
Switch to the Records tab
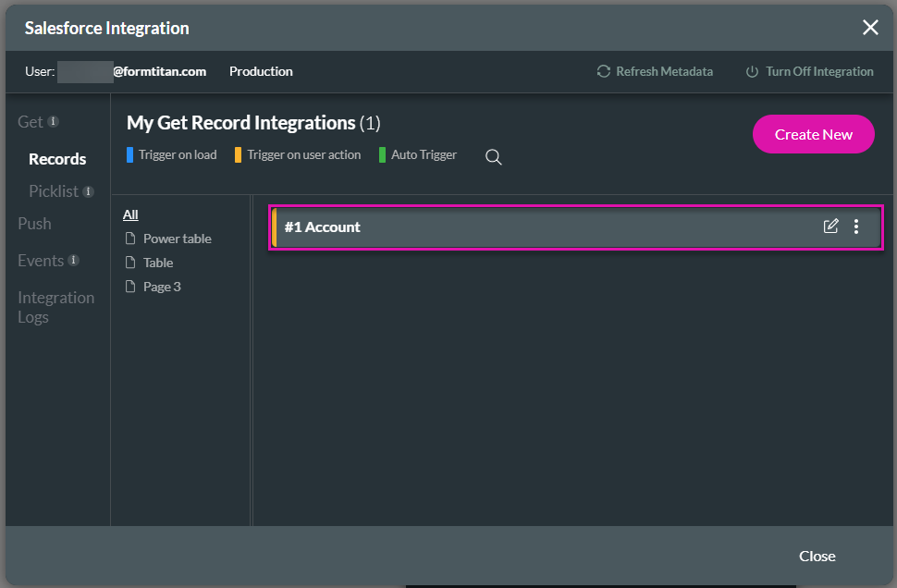coord(57,158)
